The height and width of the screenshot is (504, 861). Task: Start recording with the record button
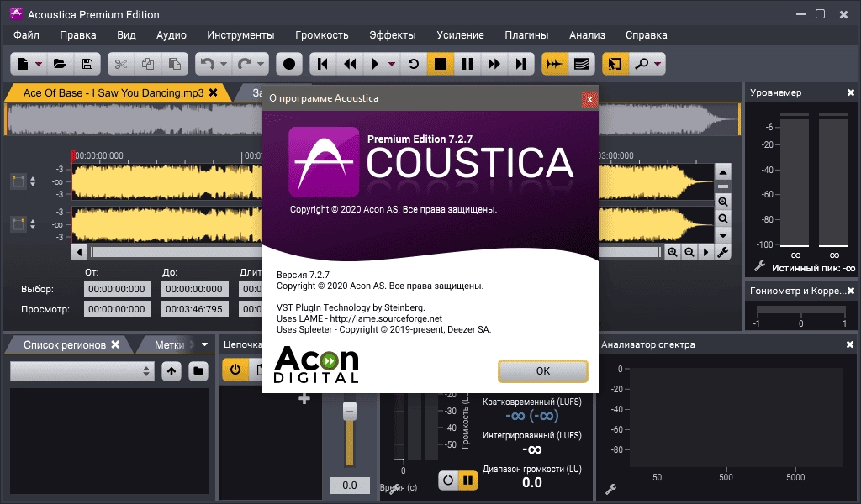[289, 64]
